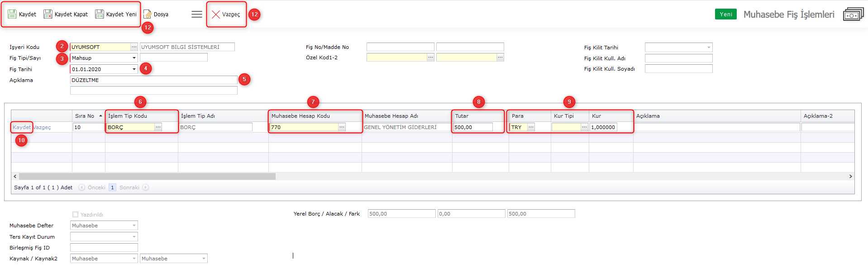This screenshot has width=868, height=269.
Task: Click the red X Vazgeç toolbar button
Action: coord(216,14)
